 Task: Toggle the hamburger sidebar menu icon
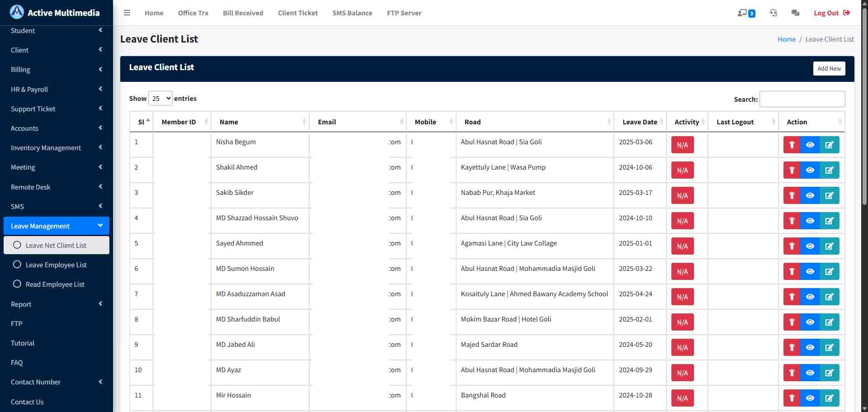click(127, 13)
